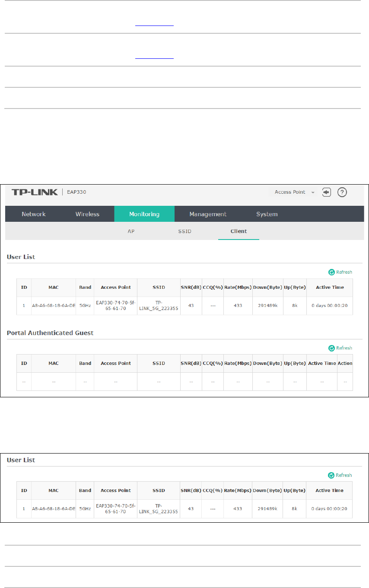Screen dimensions: 369x588
Task: Switch to the Wireless tab
Action: click(x=87, y=214)
